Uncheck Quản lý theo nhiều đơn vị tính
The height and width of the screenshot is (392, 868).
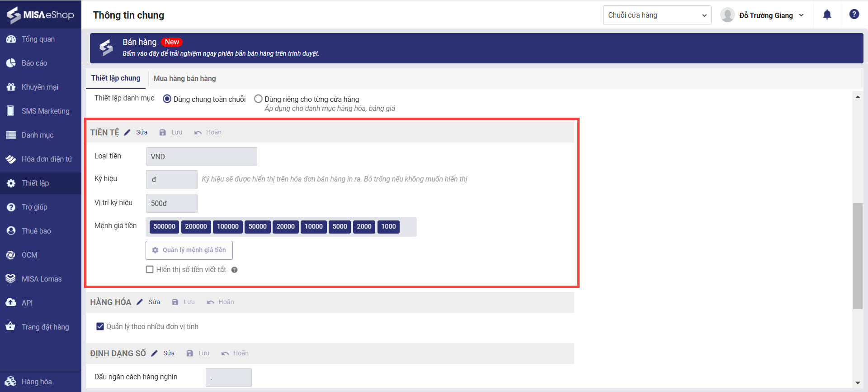[100, 326]
